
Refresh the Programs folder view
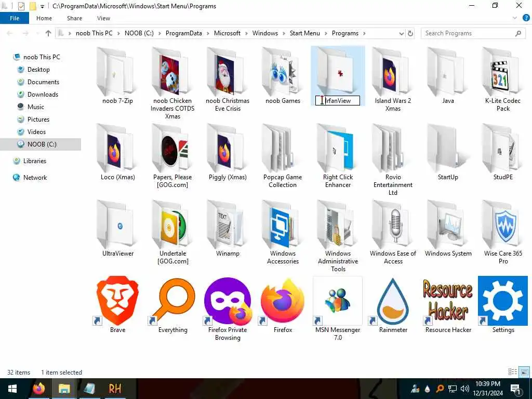pyautogui.click(x=410, y=33)
